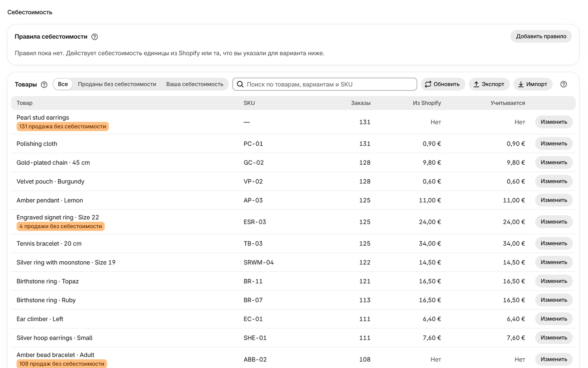Screen dimensions: 588x368
Task: Click SKU cell SRWM-04
Action: tap(259, 262)
